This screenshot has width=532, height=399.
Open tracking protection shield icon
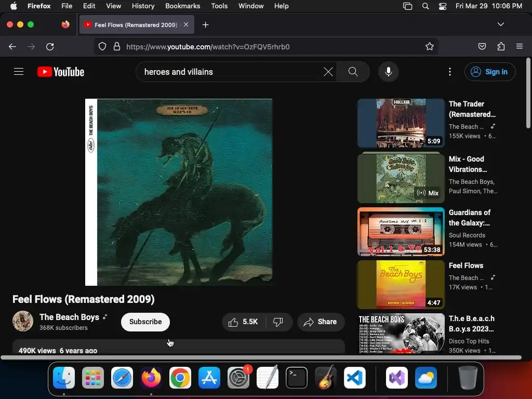[x=102, y=46]
